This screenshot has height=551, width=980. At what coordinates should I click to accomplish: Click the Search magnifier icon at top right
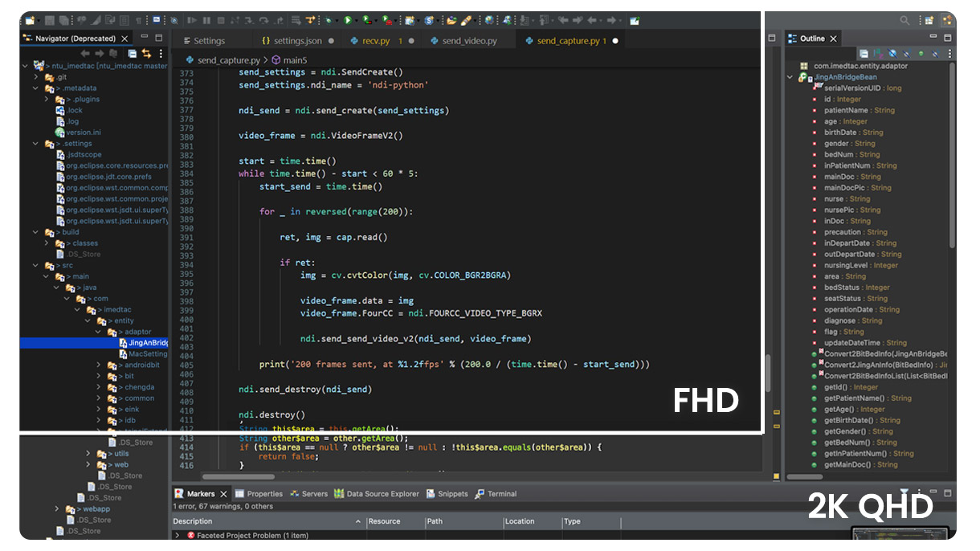[905, 20]
